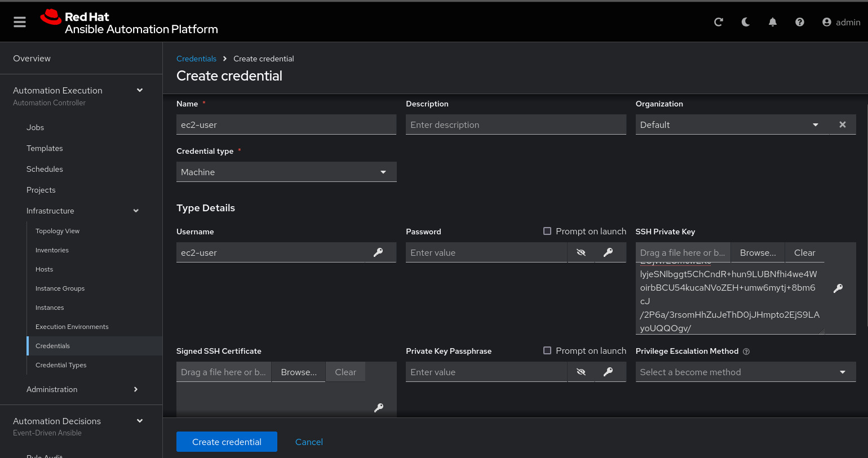This screenshot has width=868, height=458.
Task: Collapse the Infrastructure submenu
Action: pyautogui.click(x=136, y=211)
